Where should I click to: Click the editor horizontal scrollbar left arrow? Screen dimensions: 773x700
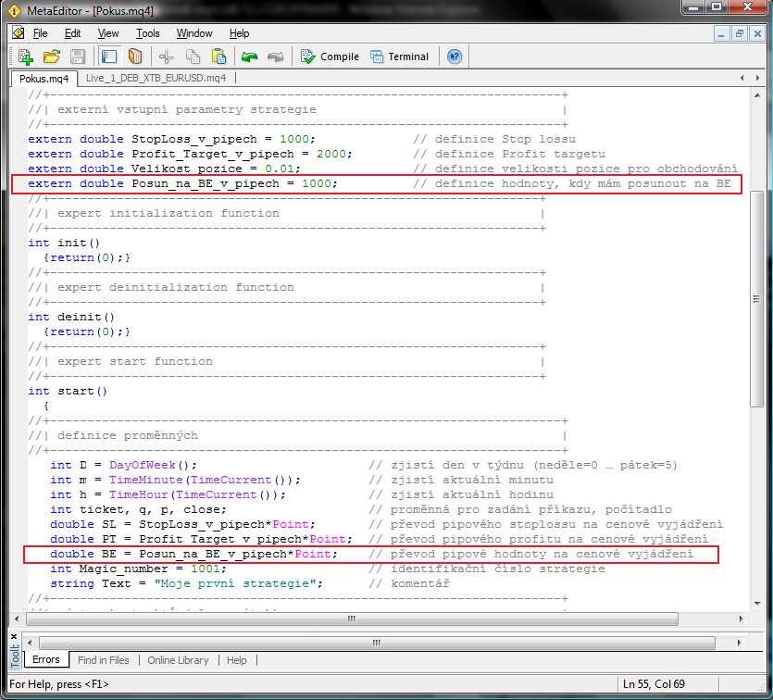[18, 619]
